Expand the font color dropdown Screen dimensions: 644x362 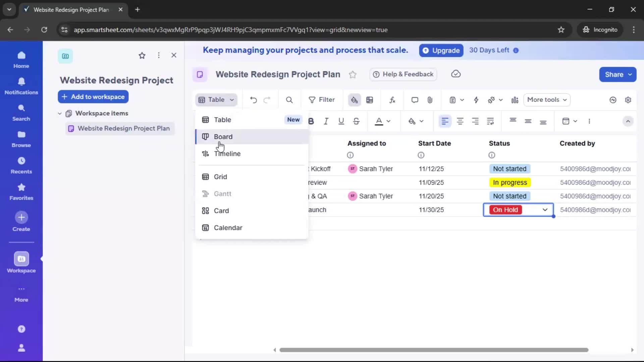[x=389, y=121]
